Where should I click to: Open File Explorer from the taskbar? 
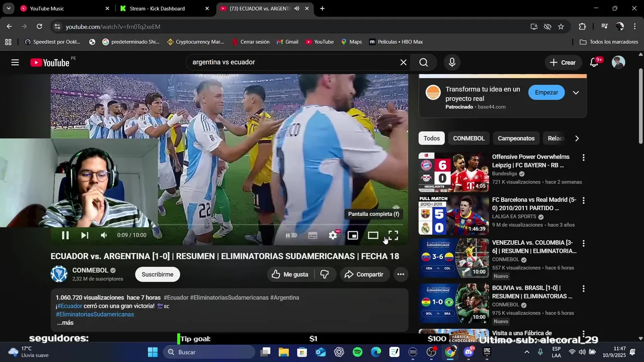283,352
